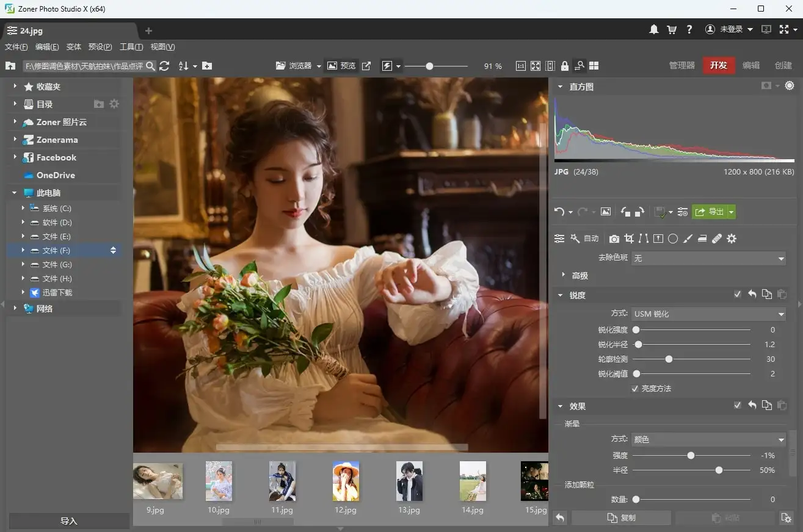
Task: Click the 导入 button
Action: [69, 521]
